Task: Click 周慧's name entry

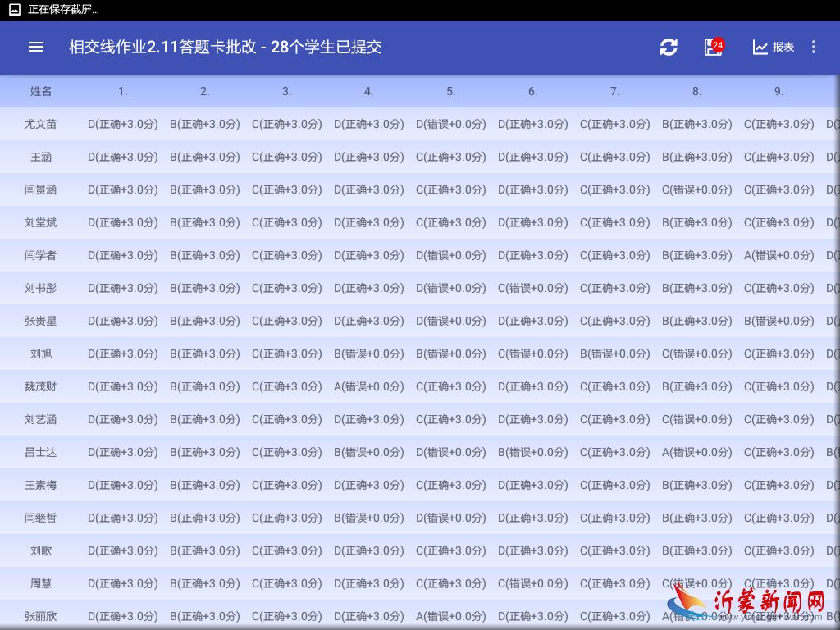Action: pyautogui.click(x=40, y=583)
